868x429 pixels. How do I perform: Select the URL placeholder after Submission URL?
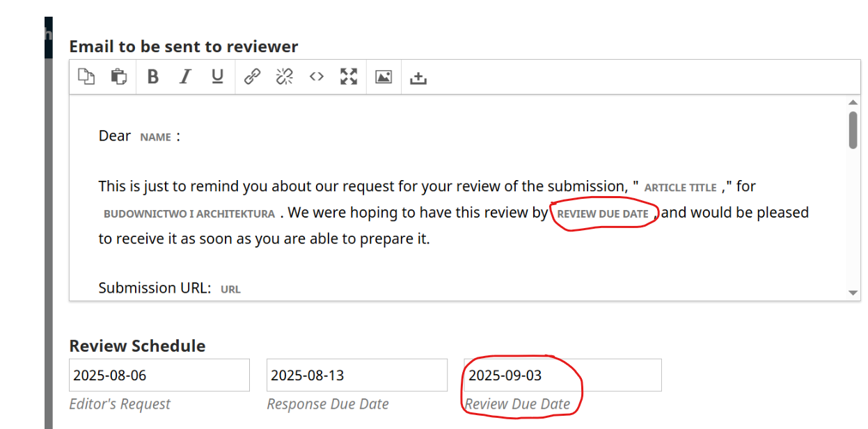(x=230, y=289)
